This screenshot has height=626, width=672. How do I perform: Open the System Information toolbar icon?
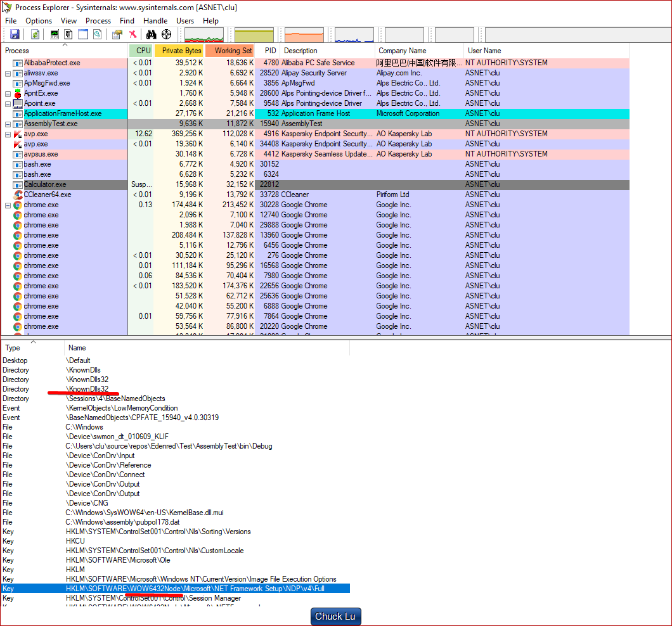pyautogui.click(x=55, y=34)
